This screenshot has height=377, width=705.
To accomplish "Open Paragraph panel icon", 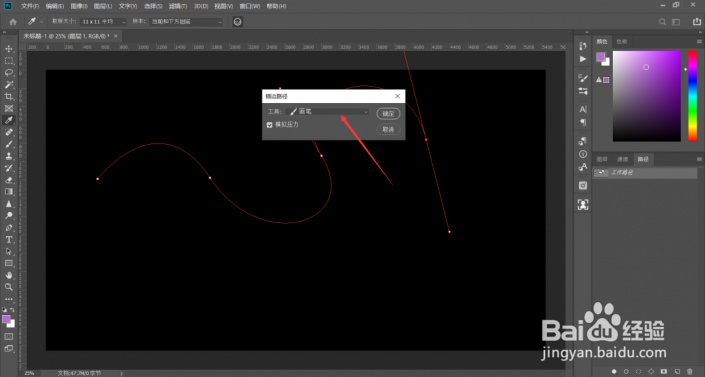I will click(x=583, y=122).
